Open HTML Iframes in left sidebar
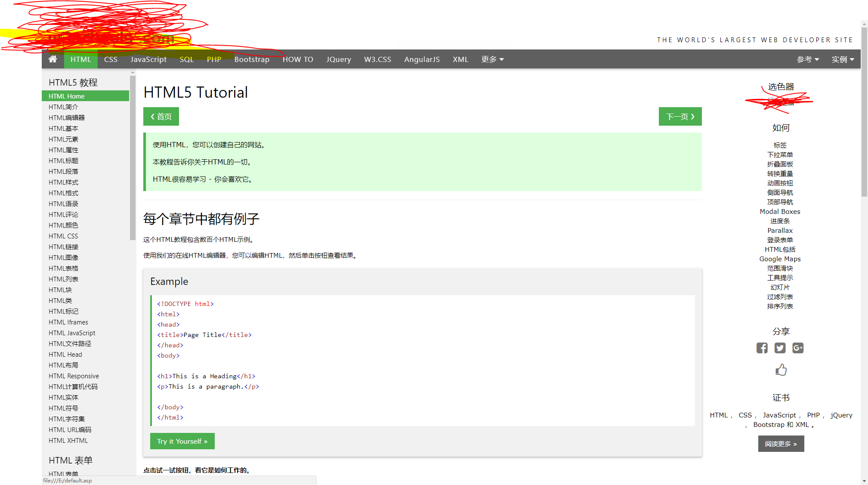Viewport: 868px width, 485px height. 68,322
